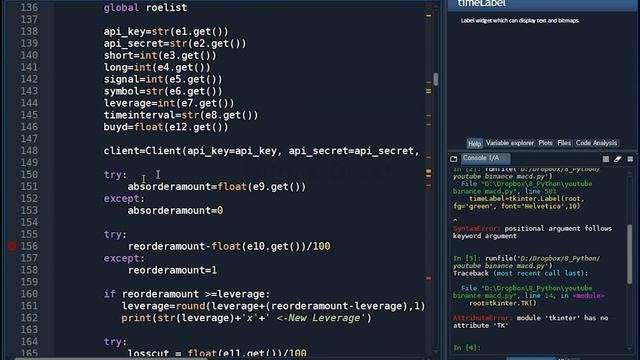Click the signal=int(e5.get()) line

163,79
